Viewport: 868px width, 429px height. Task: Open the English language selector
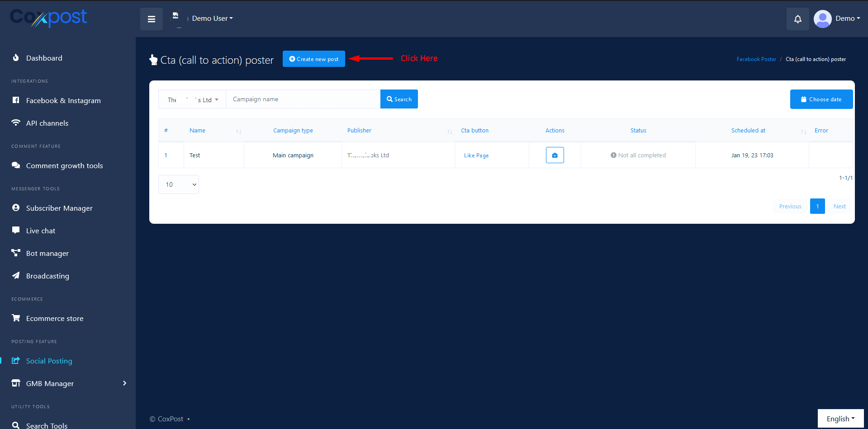click(840, 419)
